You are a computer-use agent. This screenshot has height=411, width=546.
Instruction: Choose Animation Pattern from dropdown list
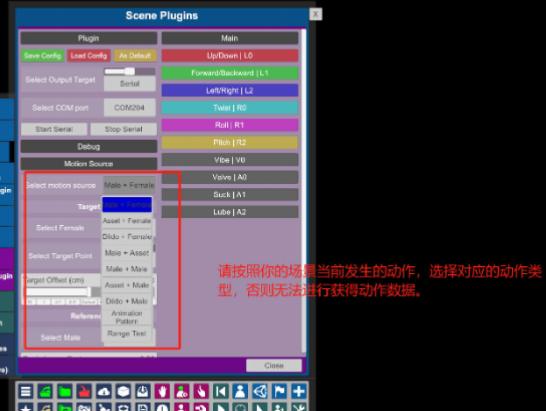127,317
